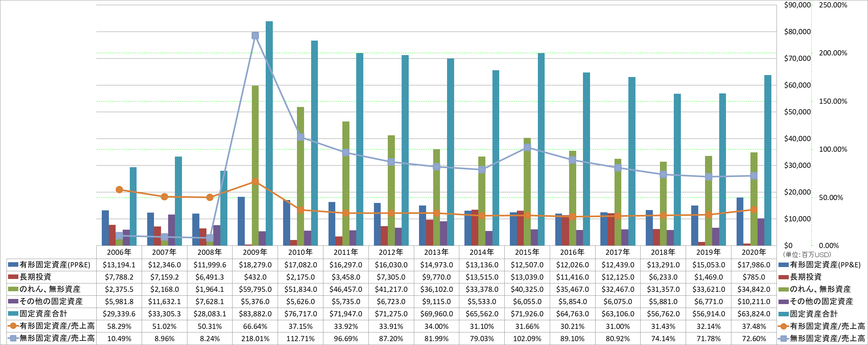This screenshot has width=868, height=345.
Task: Click the 2015 square line marker
Action: click(527, 147)
